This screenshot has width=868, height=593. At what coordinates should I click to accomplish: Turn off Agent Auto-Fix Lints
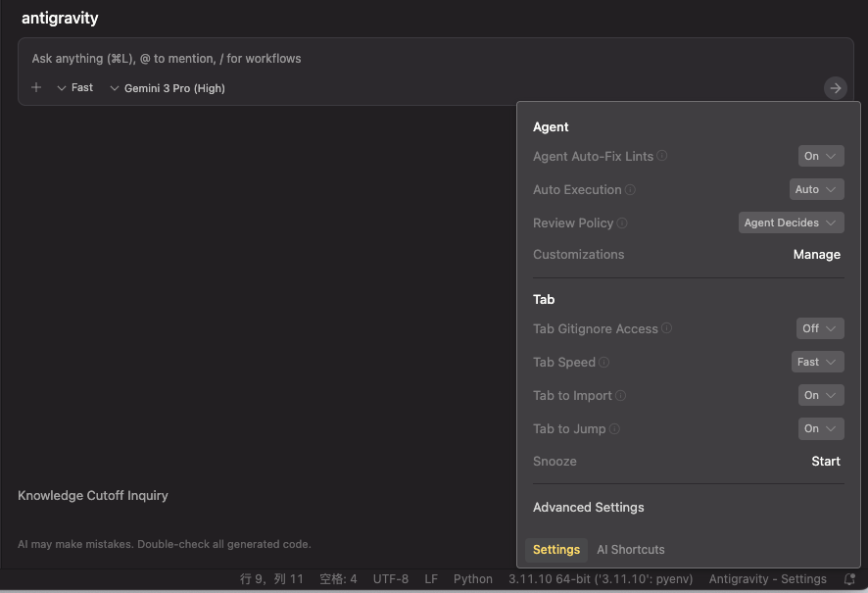[820, 155]
